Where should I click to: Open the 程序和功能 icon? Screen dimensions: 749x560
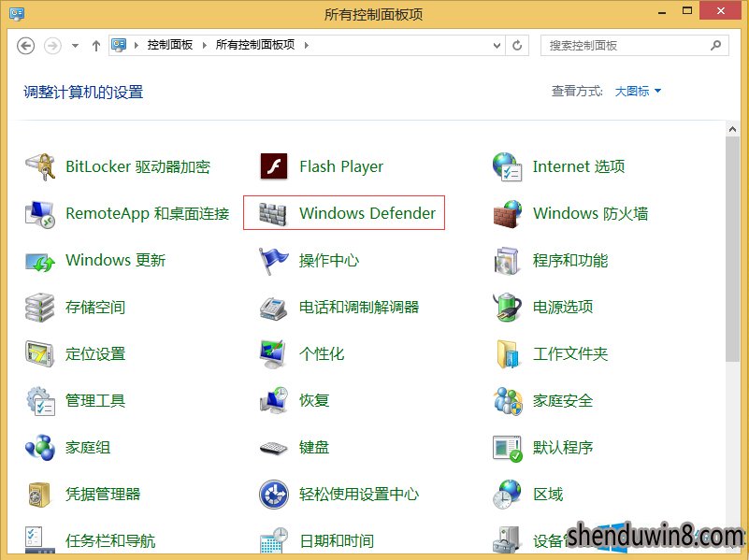point(506,261)
